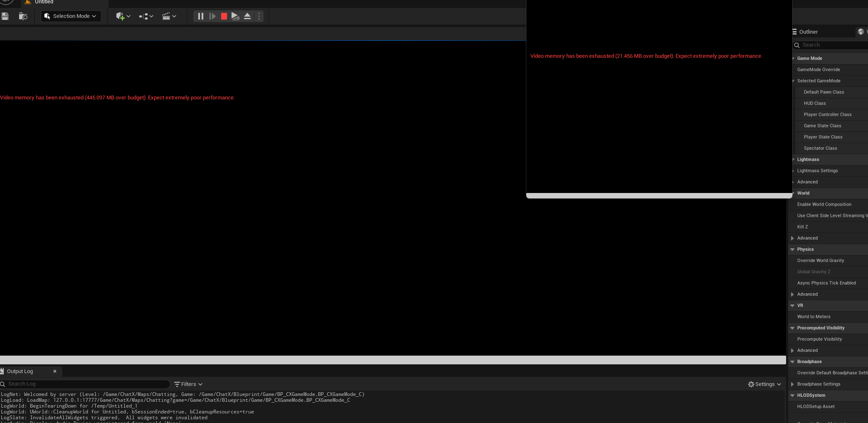
Task: Save the current level with the floppy icon
Action: coord(5,16)
